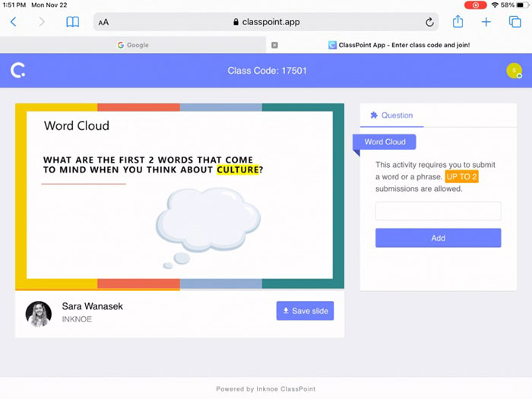532x399 pixels.
Task: Switch to the Google tab
Action: click(133, 45)
